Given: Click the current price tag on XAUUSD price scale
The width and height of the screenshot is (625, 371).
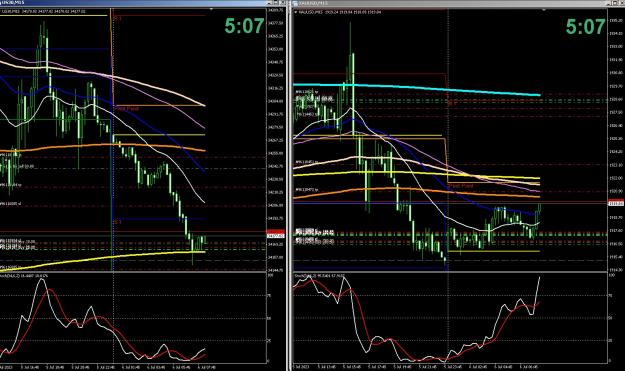Looking at the screenshot, I should point(616,203).
